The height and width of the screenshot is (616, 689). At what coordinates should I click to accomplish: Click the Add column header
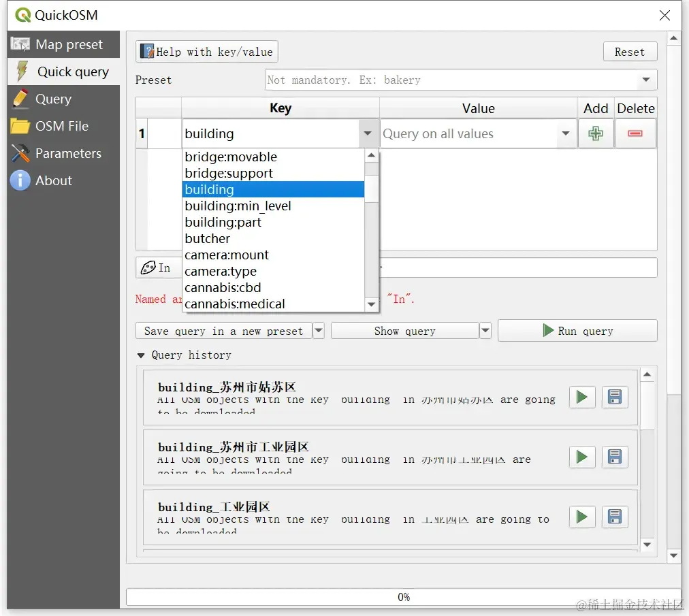596,108
